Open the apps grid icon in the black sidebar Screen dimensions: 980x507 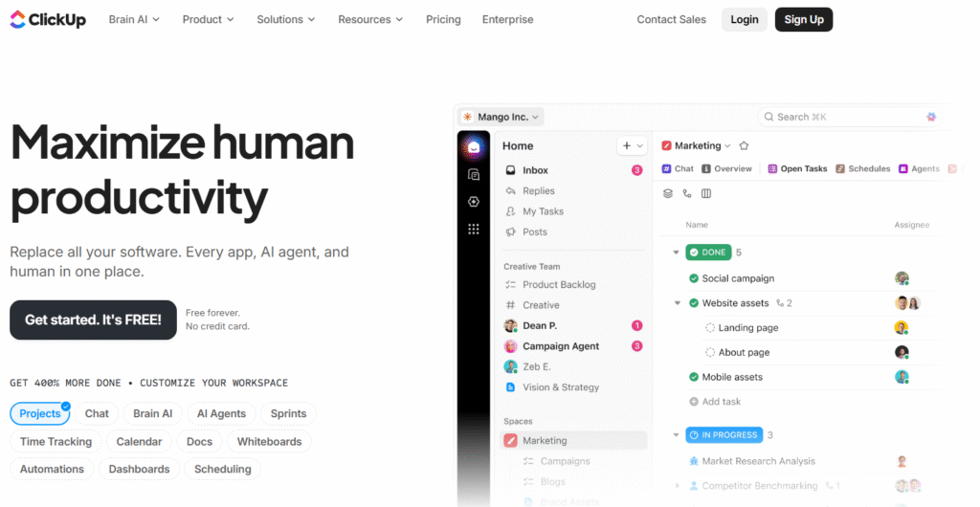473,230
